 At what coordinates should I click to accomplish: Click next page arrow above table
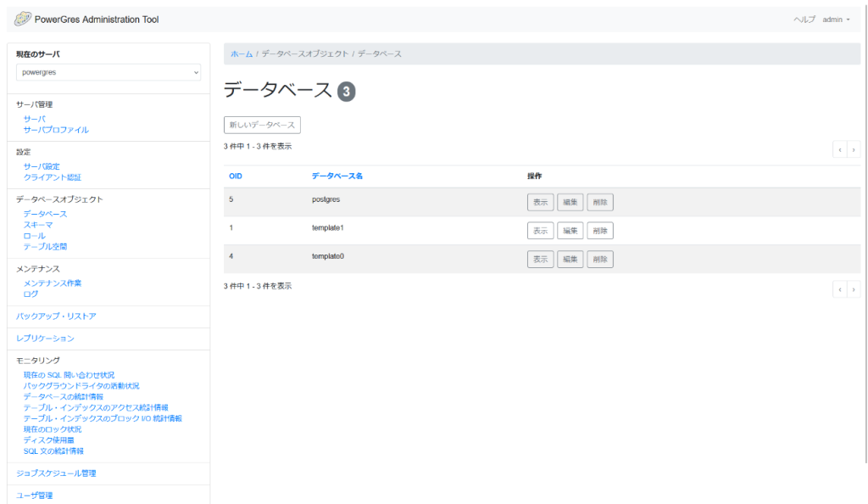pyautogui.click(x=854, y=149)
